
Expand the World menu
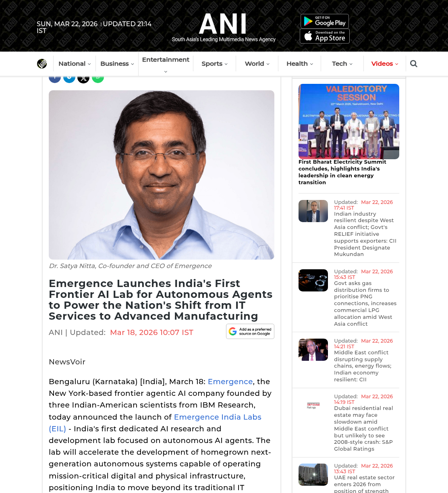(257, 64)
